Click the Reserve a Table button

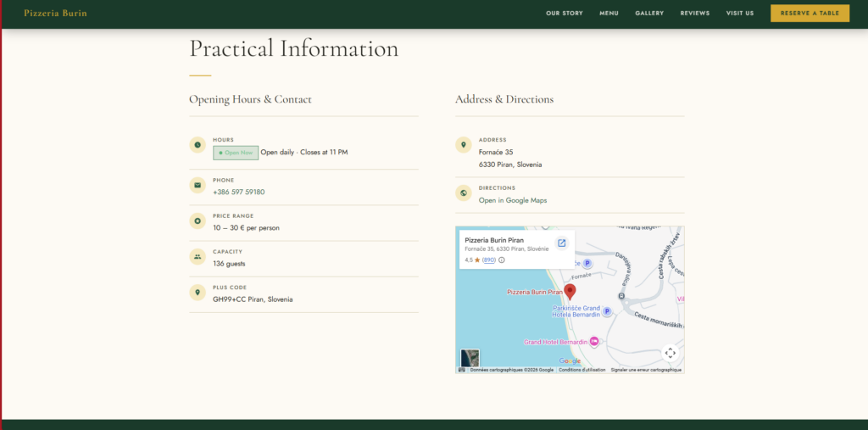click(x=810, y=14)
